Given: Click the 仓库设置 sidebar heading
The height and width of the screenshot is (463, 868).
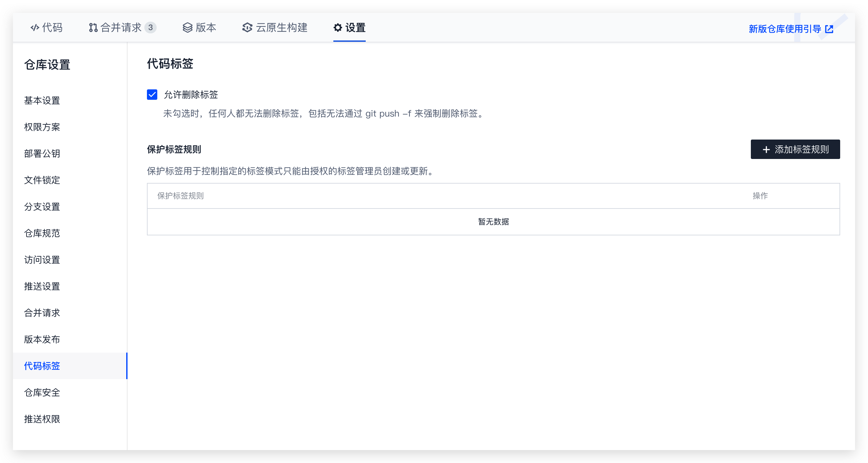Looking at the screenshot, I should 47,65.
